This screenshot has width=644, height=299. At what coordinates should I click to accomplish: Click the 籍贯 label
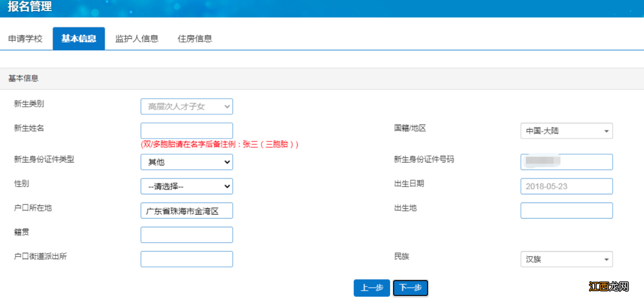[x=21, y=232]
